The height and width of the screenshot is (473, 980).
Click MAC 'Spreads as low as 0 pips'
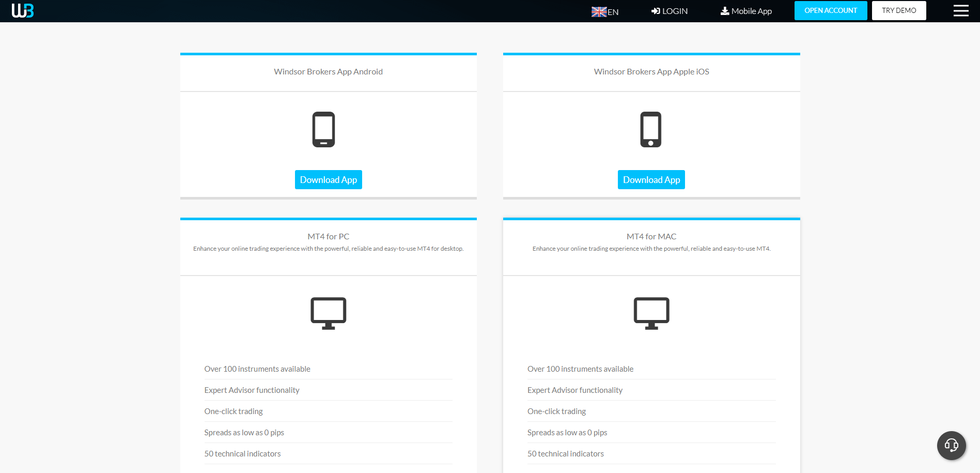(651, 433)
